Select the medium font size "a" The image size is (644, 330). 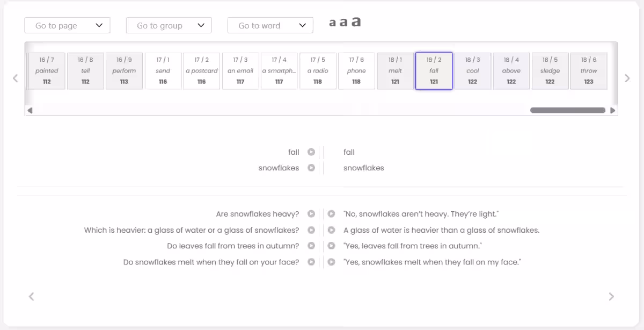343,22
